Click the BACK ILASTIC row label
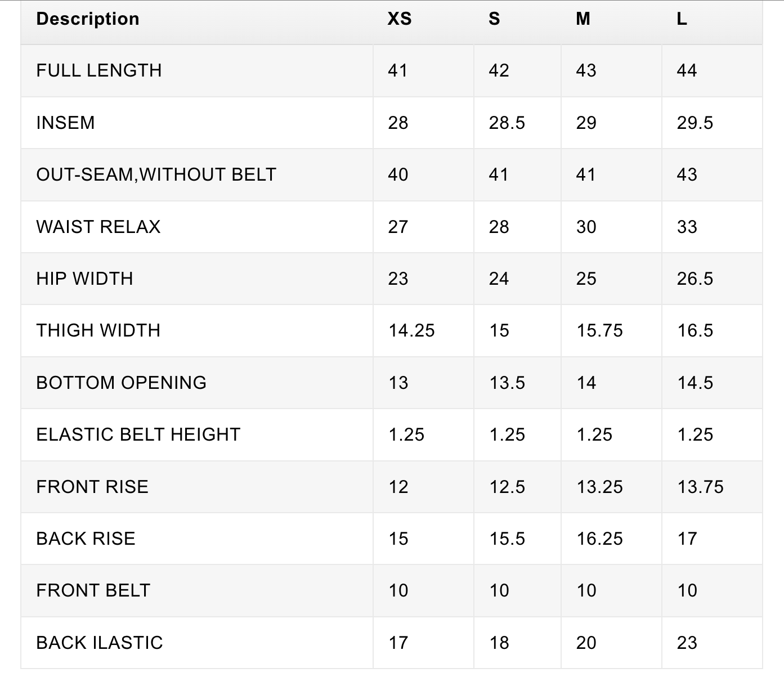The width and height of the screenshot is (784, 677). click(x=100, y=643)
